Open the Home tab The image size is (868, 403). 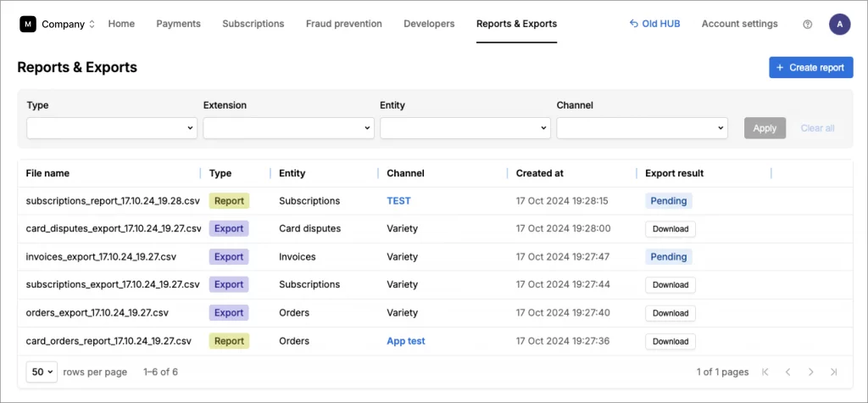click(x=121, y=24)
